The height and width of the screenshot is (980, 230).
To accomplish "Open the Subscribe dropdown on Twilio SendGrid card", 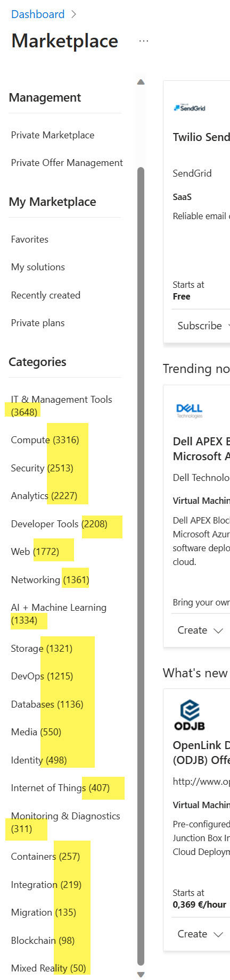I will (x=201, y=326).
